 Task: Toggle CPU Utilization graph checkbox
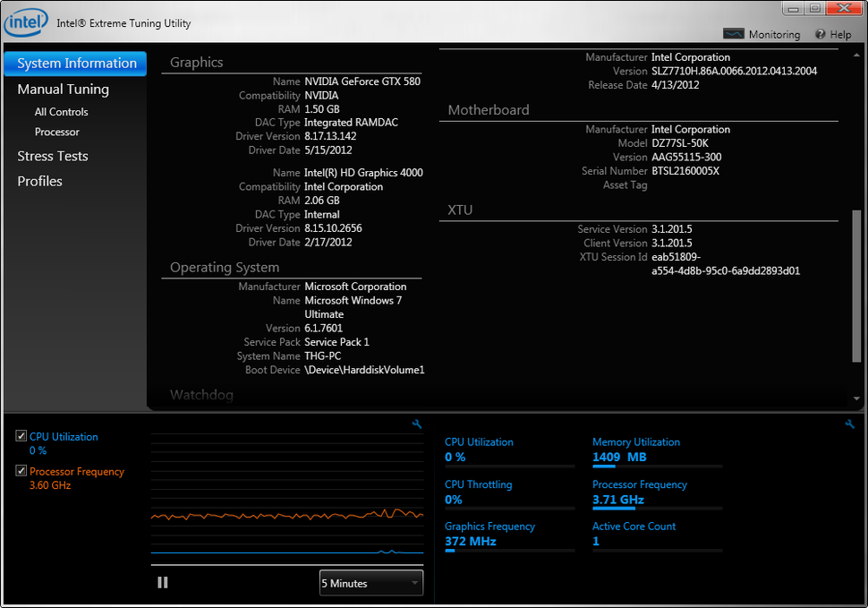21,436
